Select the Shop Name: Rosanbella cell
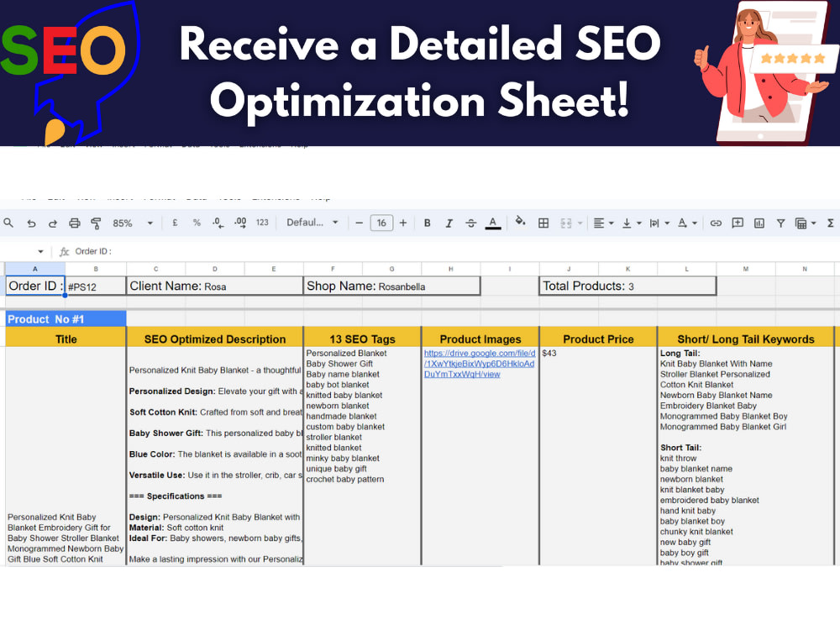 point(391,286)
